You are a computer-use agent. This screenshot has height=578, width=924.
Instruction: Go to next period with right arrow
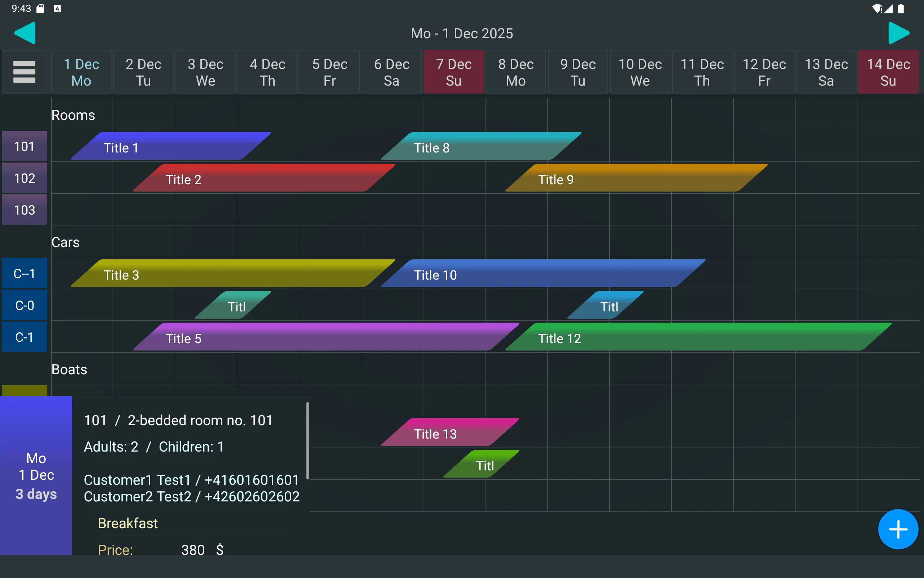pos(899,33)
